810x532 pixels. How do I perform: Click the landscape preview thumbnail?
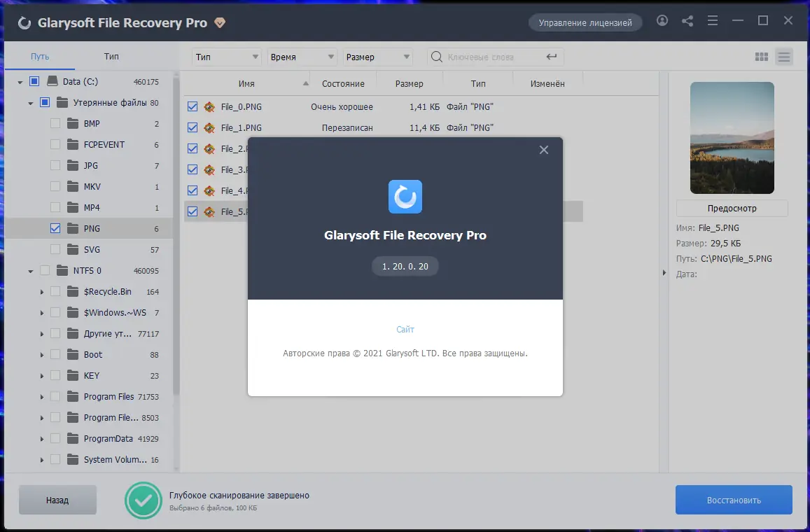[732, 138]
